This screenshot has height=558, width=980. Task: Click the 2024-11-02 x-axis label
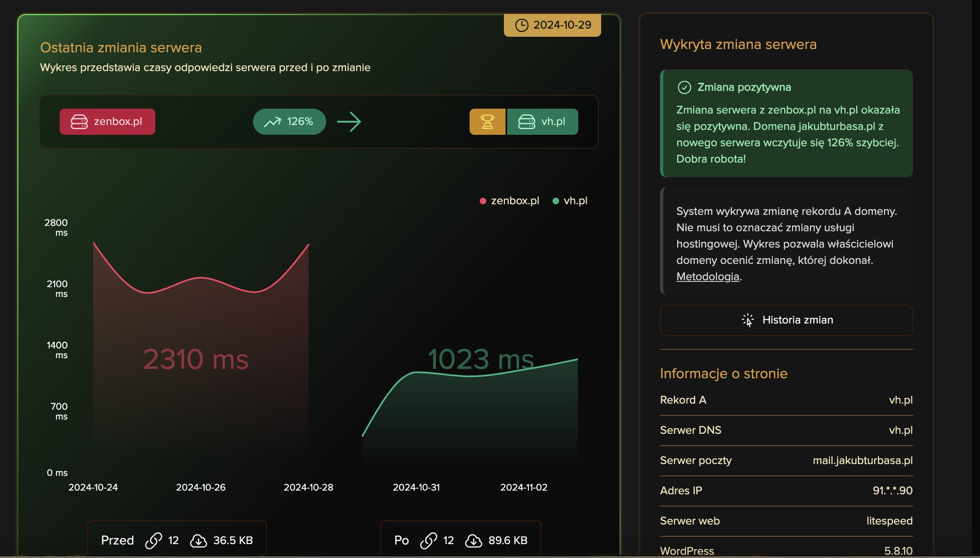point(523,487)
